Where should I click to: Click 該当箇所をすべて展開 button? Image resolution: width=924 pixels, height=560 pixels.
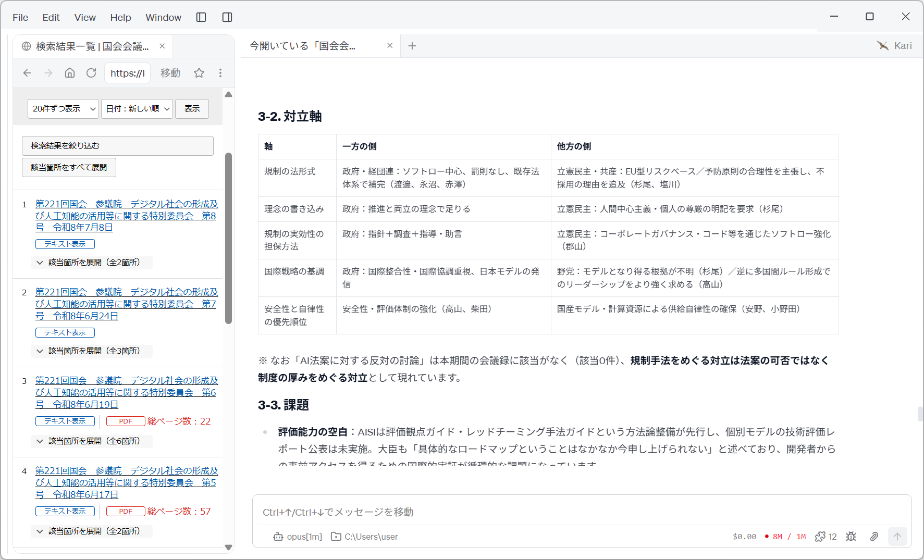coord(69,168)
